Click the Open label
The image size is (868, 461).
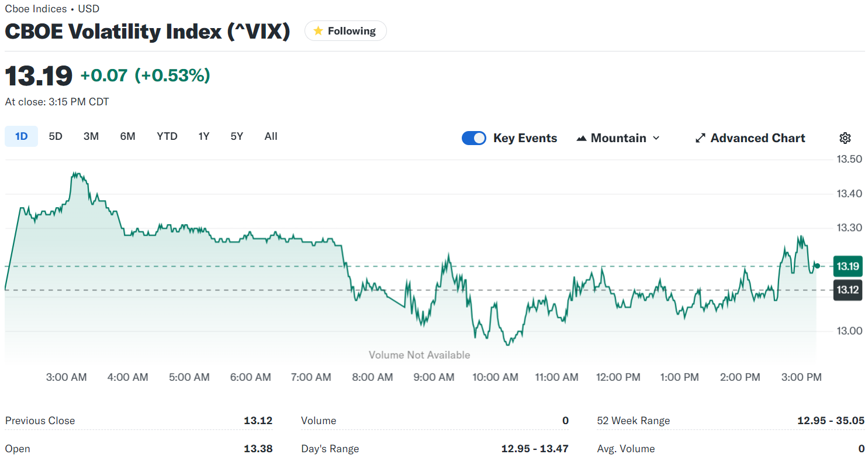18,449
